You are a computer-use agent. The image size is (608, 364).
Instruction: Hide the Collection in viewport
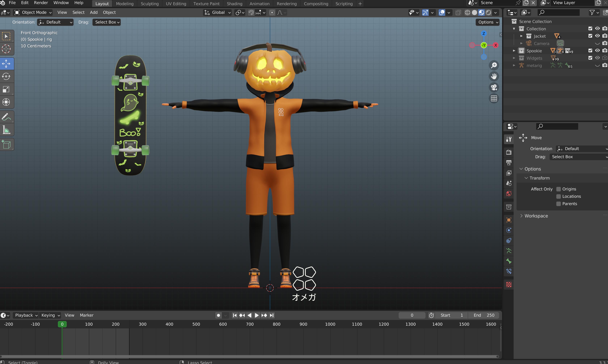pyautogui.click(x=598, y=29)
